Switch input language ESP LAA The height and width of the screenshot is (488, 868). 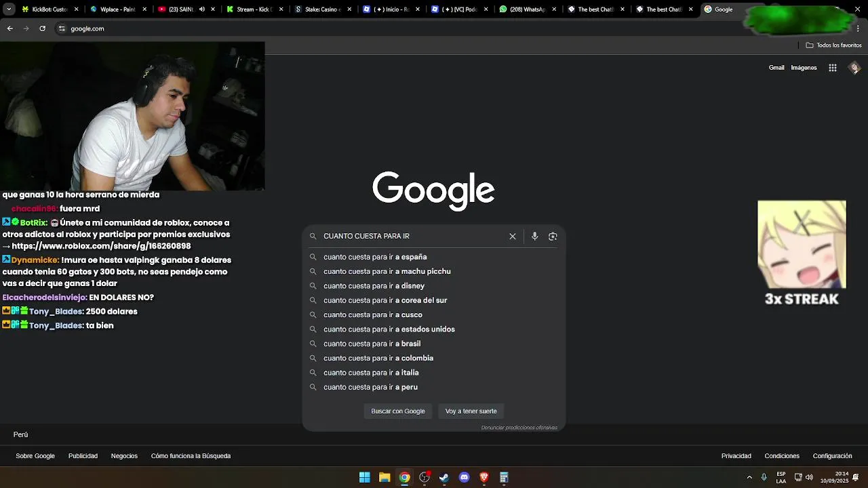click(x=781, y=477)
